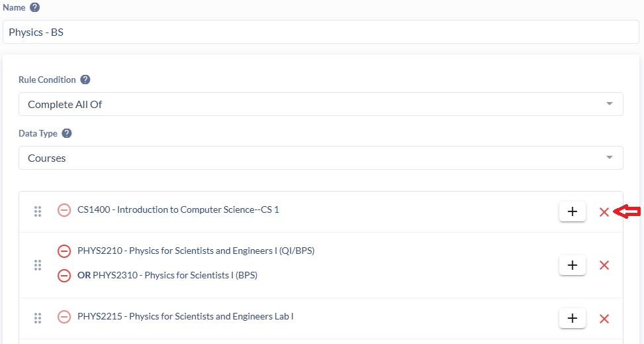The height and width of the screenshot is (344, 644).
Task: Delete the CS1400 row with red X
Action: coord(604,212)
